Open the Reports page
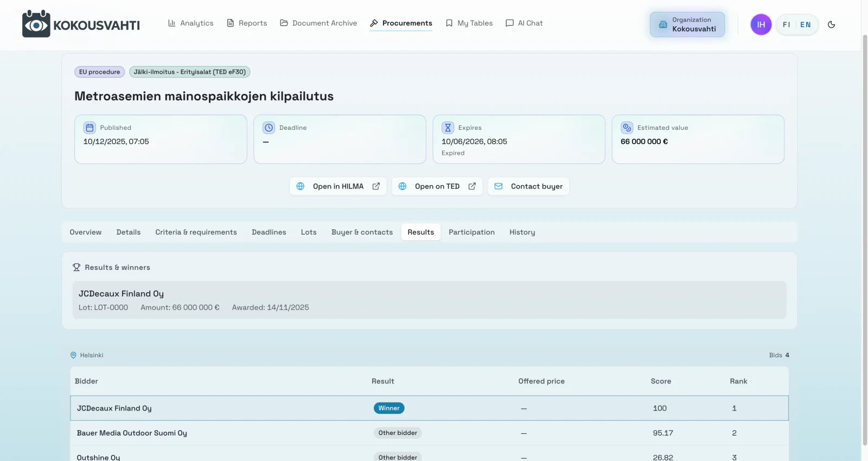 (247, 23)
